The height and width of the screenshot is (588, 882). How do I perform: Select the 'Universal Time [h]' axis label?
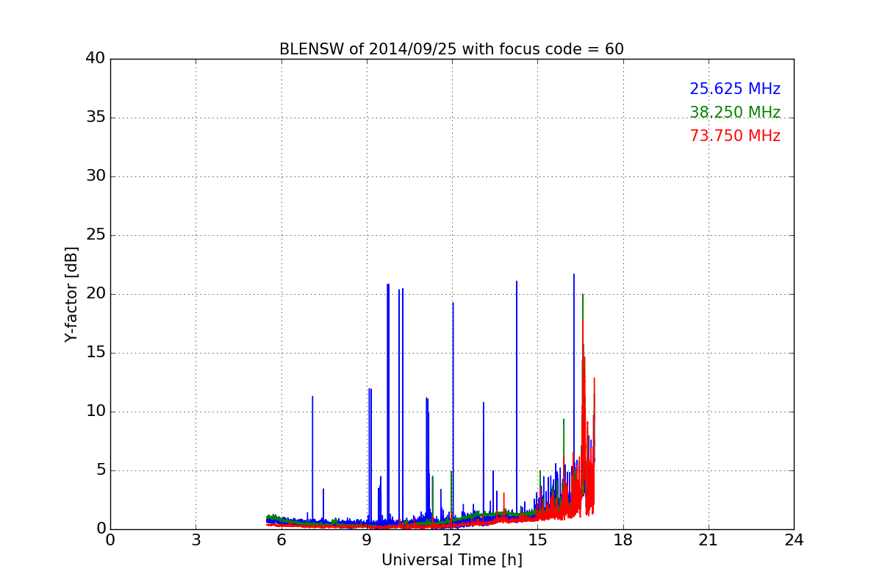tap(451, 560)
